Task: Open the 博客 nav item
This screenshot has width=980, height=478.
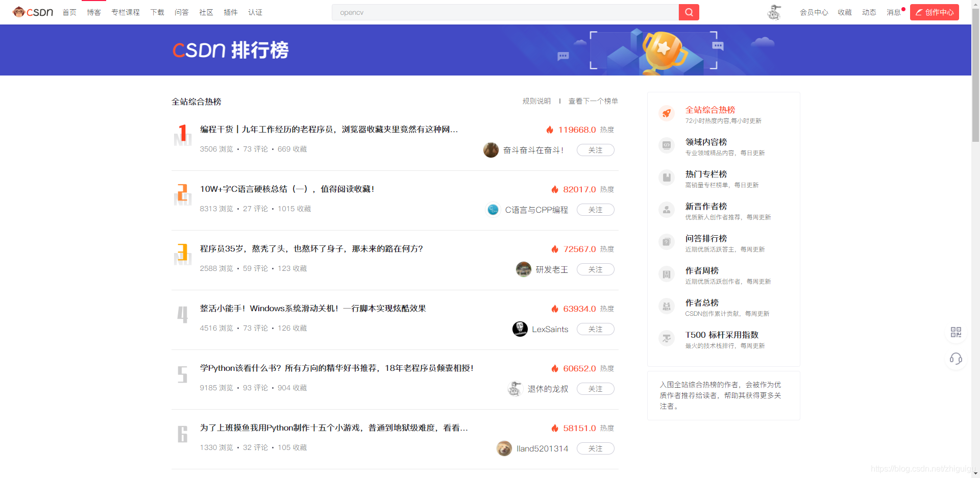Action: [x=94, y=12]
